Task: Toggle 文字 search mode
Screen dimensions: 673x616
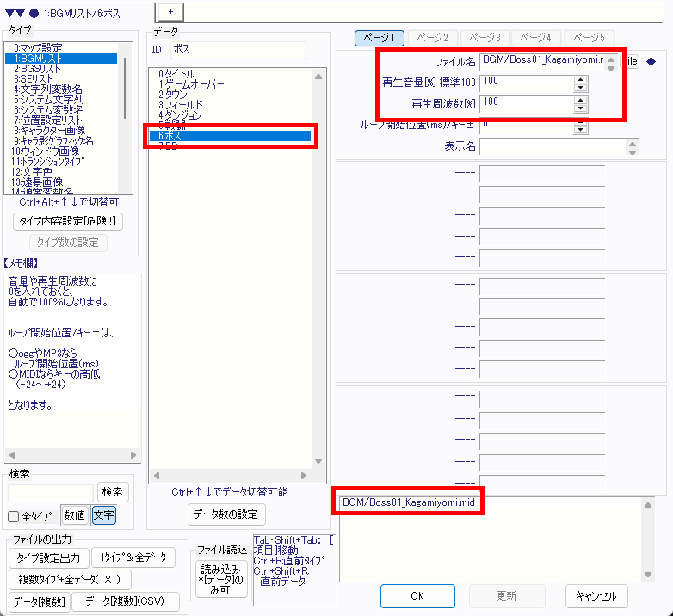Action: coord(103,515)
